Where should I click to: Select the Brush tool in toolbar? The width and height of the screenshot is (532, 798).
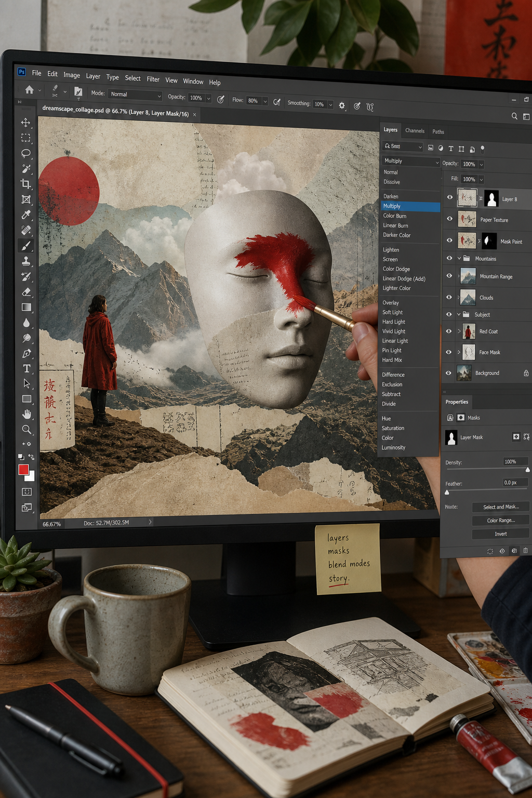pos(26,245)
